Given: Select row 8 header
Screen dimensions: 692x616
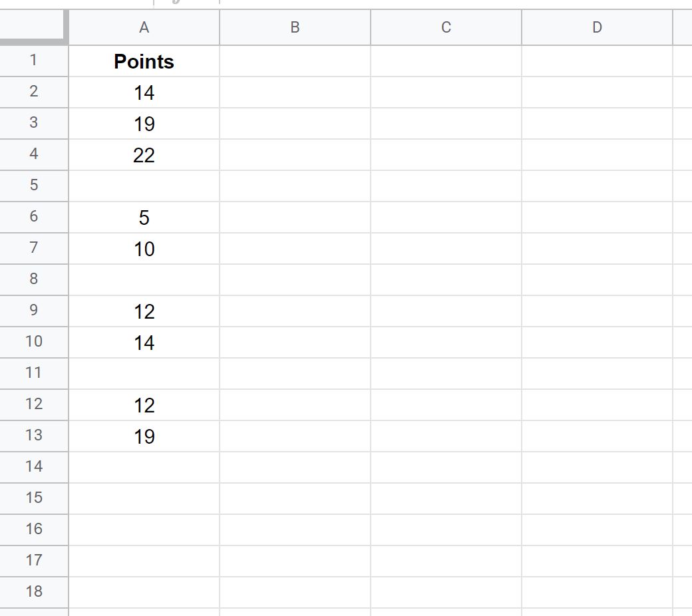Looking at the screenshot, I should coord(33,280).
